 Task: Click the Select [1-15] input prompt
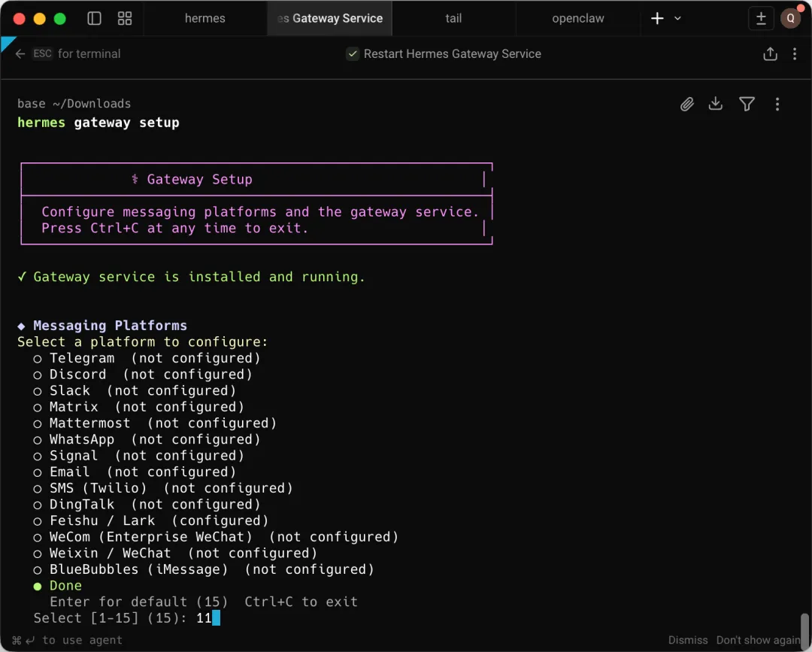pos(127,618)
